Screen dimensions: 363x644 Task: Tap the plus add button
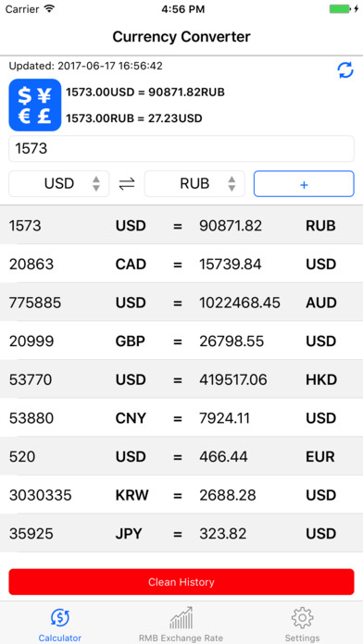304,183
